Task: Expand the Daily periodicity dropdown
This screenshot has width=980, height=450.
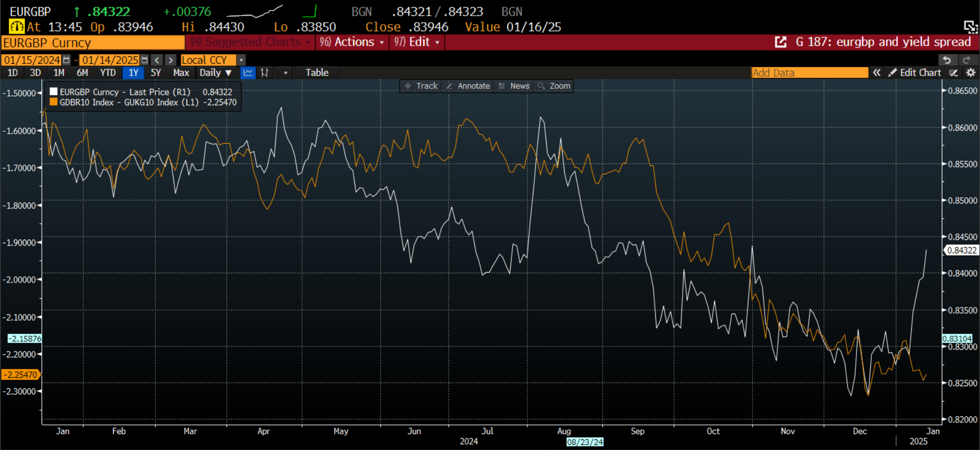Action: (215, 73)
